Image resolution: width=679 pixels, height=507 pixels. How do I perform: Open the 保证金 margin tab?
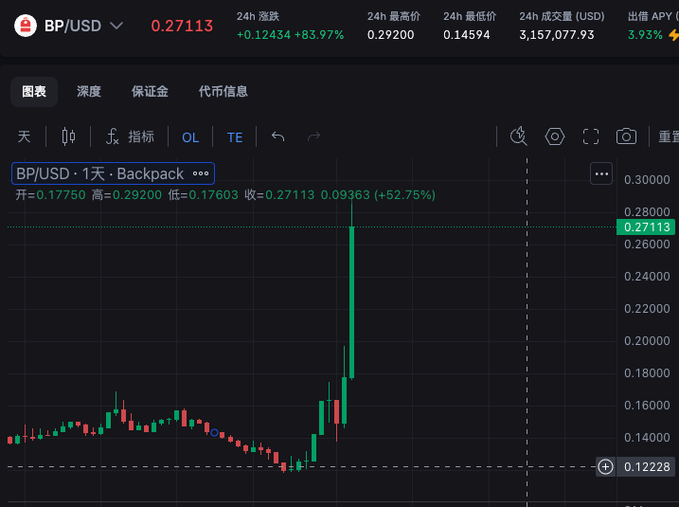[150, 91]
